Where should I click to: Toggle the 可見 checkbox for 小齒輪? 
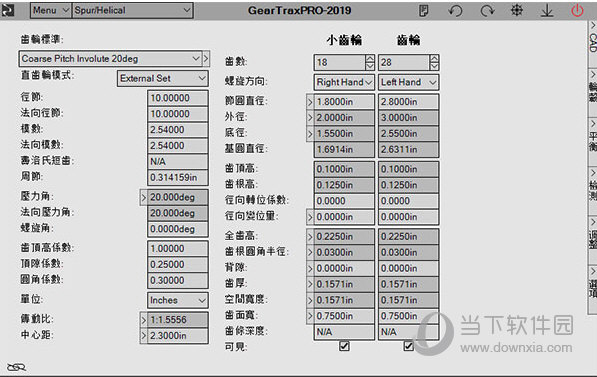pyautogui.click(x=344, y=346)
